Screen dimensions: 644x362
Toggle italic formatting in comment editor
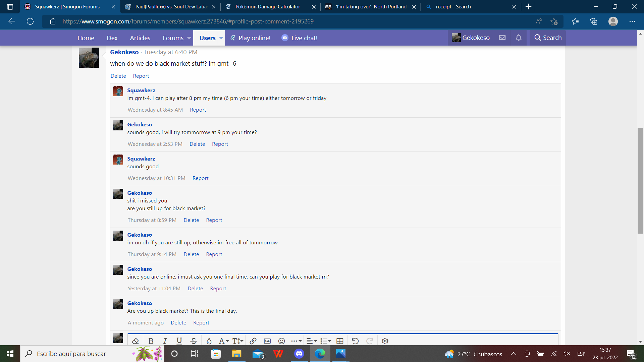point(165,341)
